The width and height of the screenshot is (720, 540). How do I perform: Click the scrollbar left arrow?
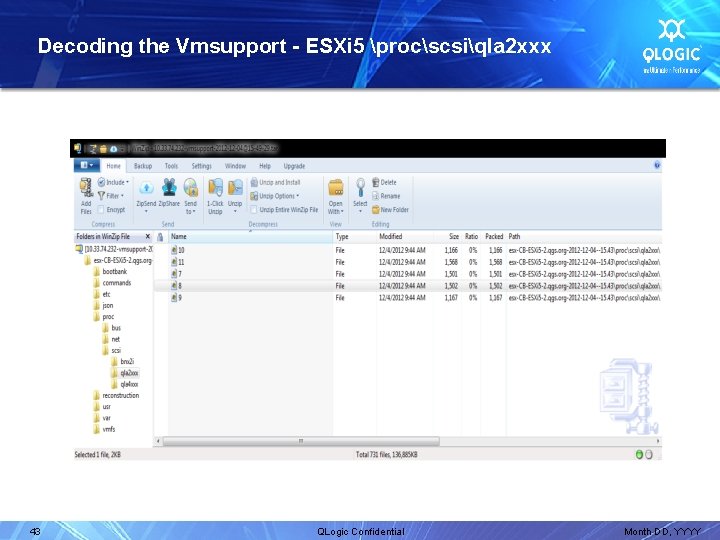tap(158, 441)
